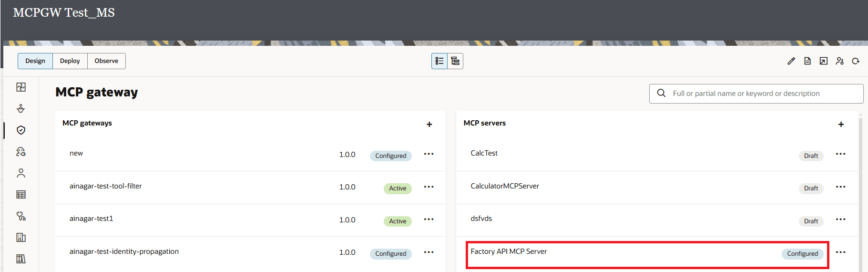Open the CalcTest MCP server

pos(484,153)
